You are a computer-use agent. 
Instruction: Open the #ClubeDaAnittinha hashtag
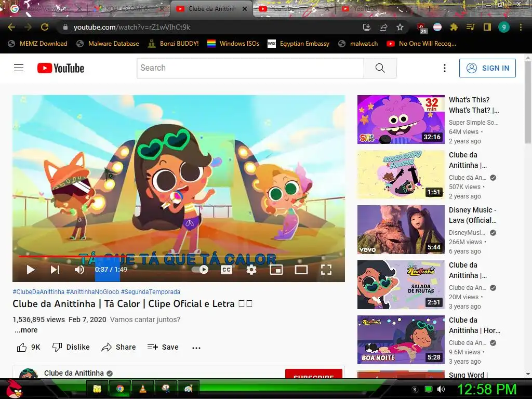pos(38,292)
